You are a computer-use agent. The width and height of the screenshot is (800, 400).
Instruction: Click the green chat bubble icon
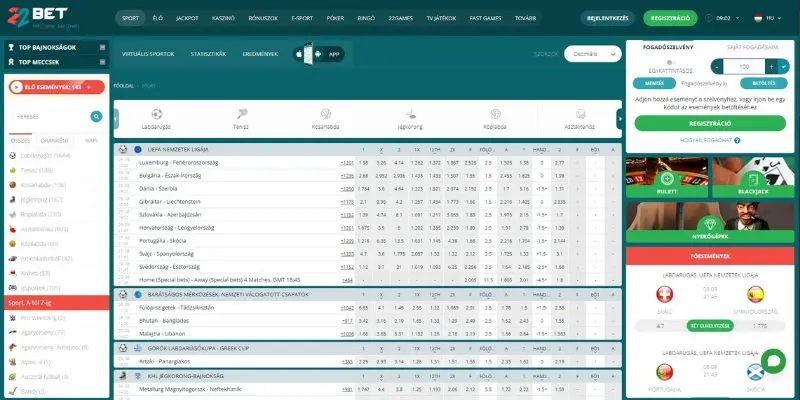coord(772,361)
